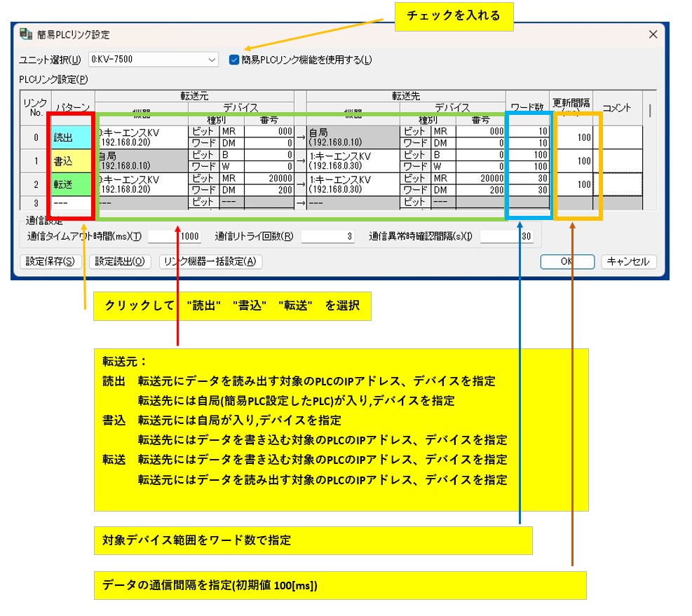The image size is (692, 616).
Task: Select the 転送 pattern cell in link 2
Action: pos(72,184)
